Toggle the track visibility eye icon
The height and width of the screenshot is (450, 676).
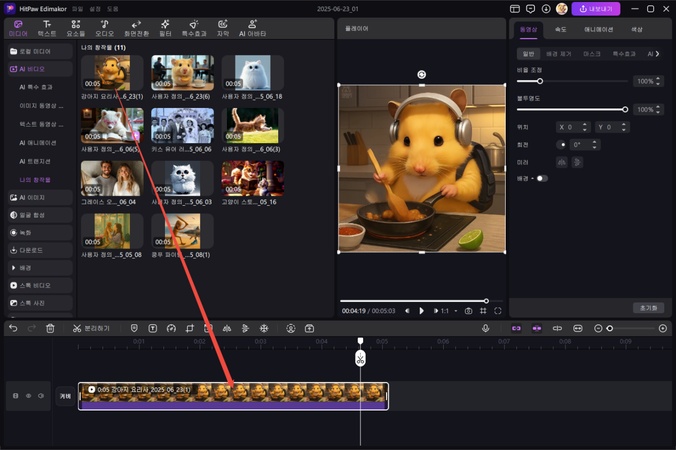point(28,396)
